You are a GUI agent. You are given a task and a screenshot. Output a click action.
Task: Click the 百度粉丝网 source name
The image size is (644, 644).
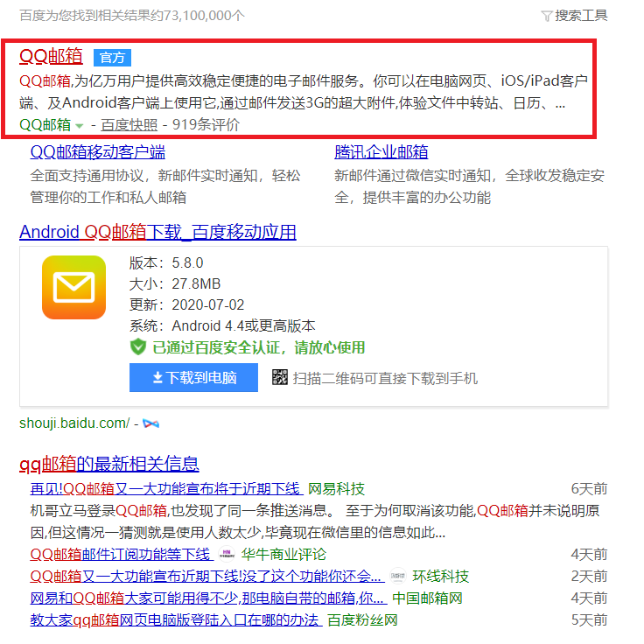coord(362,619)
